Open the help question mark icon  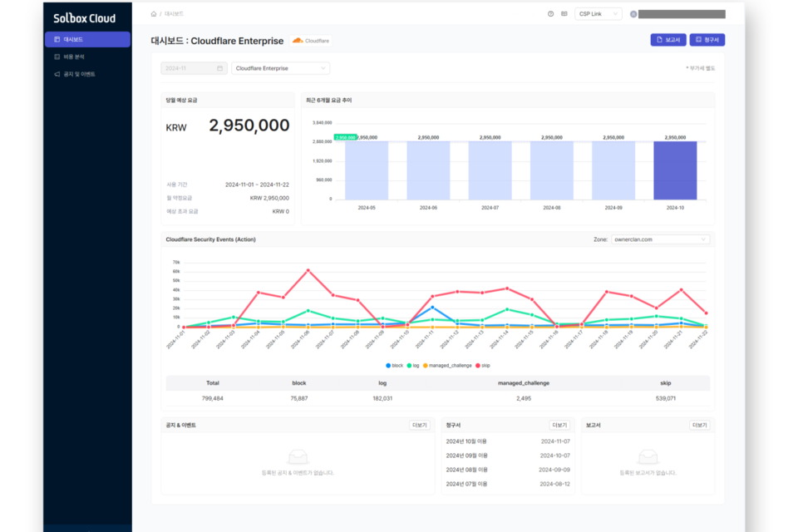click(551, 14)
